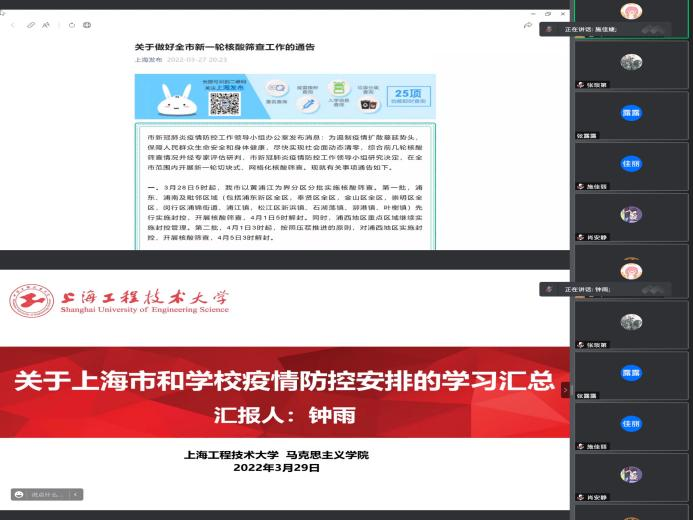Image resolution: width=693 pixels, height=520 pixels.
Task: Select the 露露 participant tile in upper list
Action: (630, 112)
